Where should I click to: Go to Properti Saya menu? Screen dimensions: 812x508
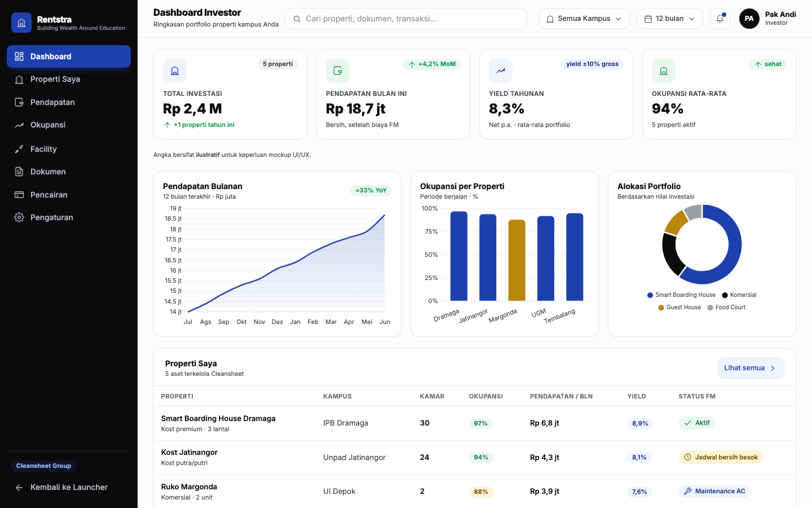[69, 79]
